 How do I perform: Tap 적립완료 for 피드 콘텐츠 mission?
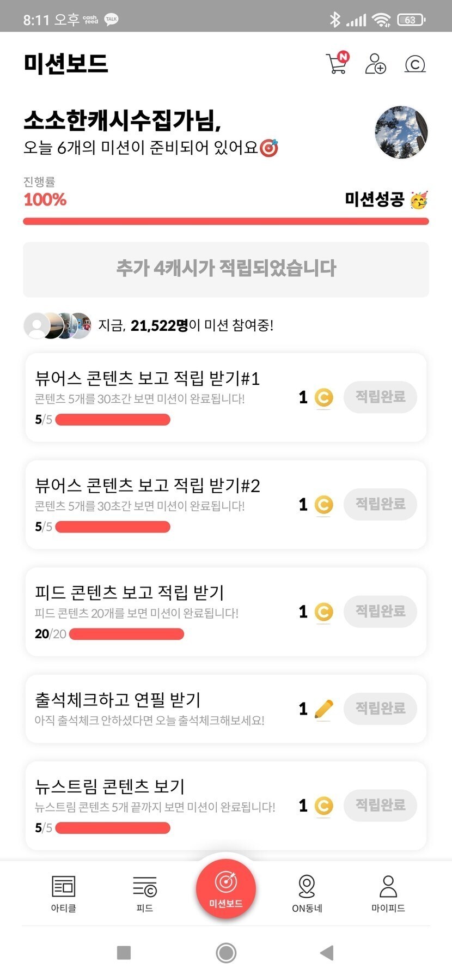pos(380,612)
